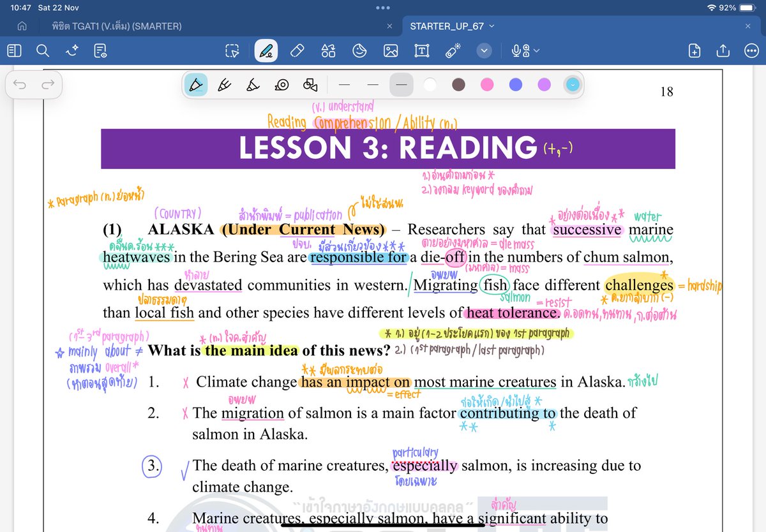This screenshot has height=532, width=766.
Task: Select the shapes tool
Action: pos(328,50)
